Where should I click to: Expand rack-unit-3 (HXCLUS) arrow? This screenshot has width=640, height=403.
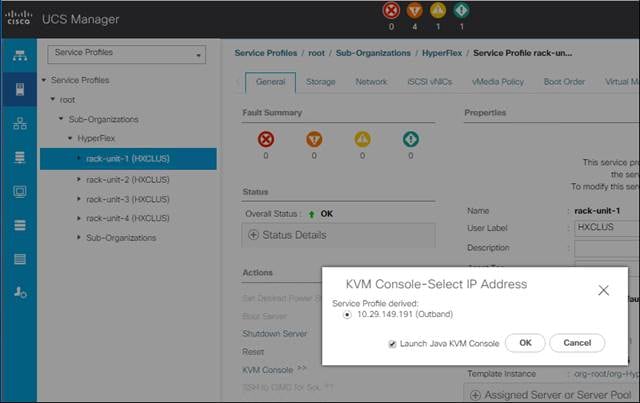(79, 199)
